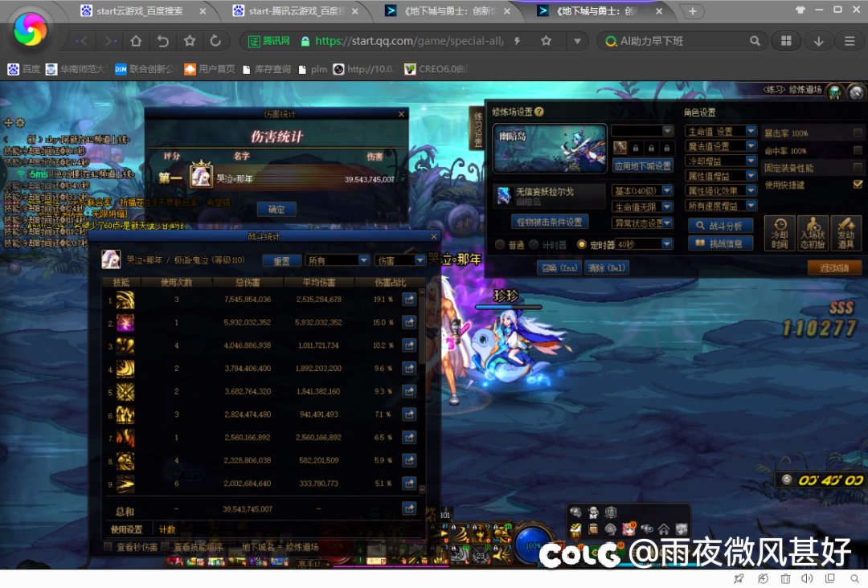Click 确定 in the 伤害统计 dialog
The width and height of the screenshot is (868, 588).
276,209
